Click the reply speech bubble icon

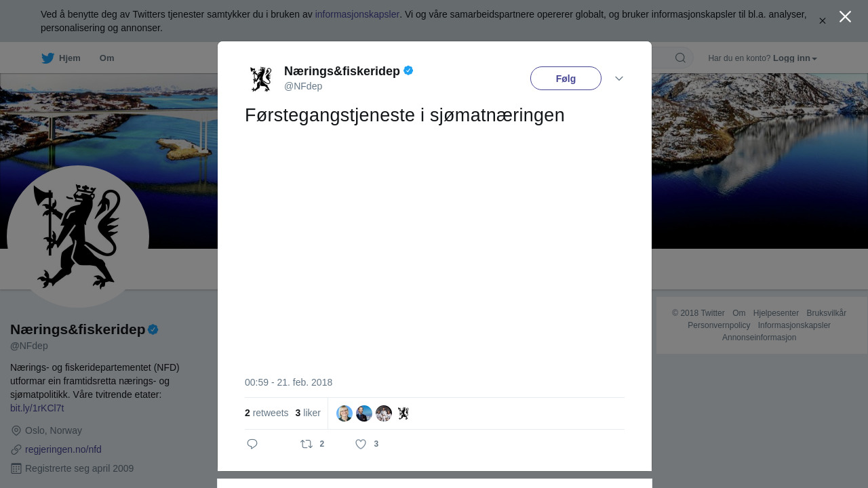252,444
